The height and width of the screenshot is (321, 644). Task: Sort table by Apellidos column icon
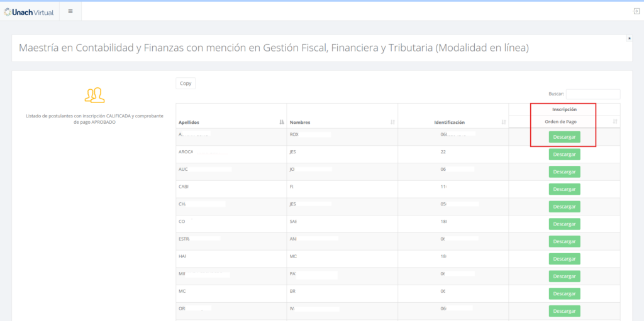[281, 122]
